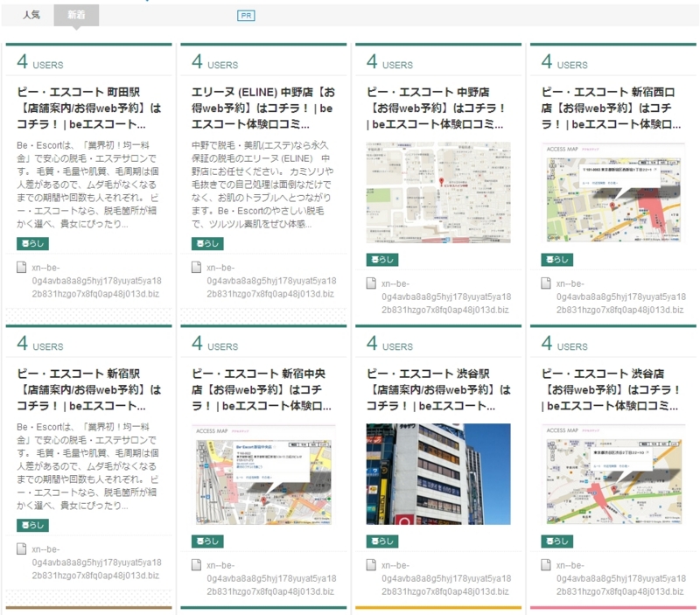Viewport: 700px width, 615px height.
Task: Click 暮らし tag on 渋谷駅 card
Action: [x=382, y=541]
